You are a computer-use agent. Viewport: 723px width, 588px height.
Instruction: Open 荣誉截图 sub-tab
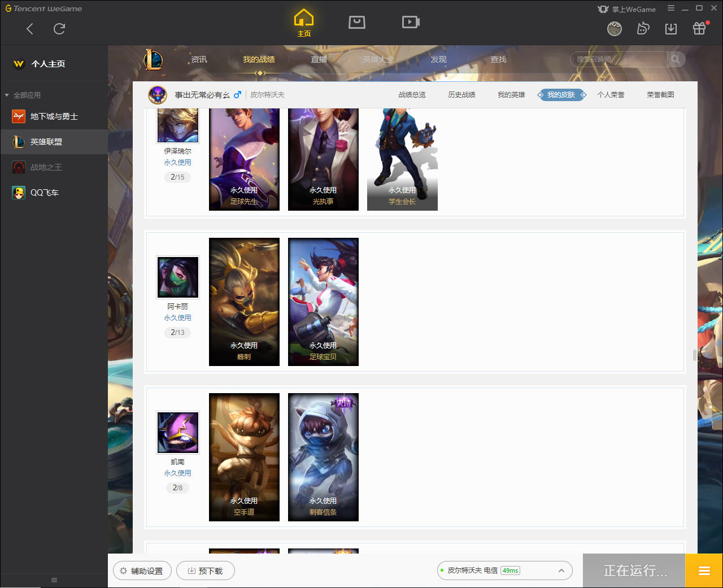(660, 95)
